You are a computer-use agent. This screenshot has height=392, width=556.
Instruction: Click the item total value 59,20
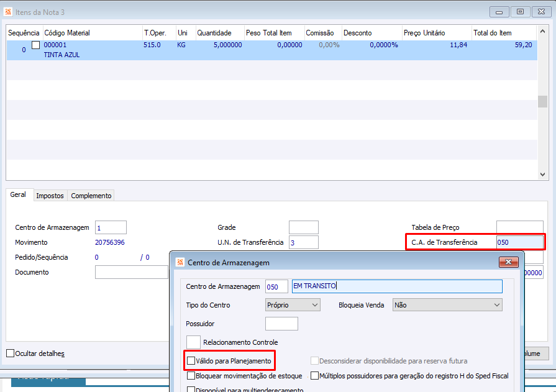click(x=523, y=45)
